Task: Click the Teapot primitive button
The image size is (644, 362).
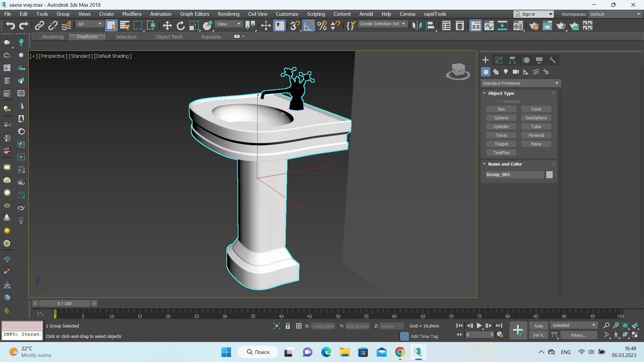Action: pyautogui.click(x=501, y=144)
